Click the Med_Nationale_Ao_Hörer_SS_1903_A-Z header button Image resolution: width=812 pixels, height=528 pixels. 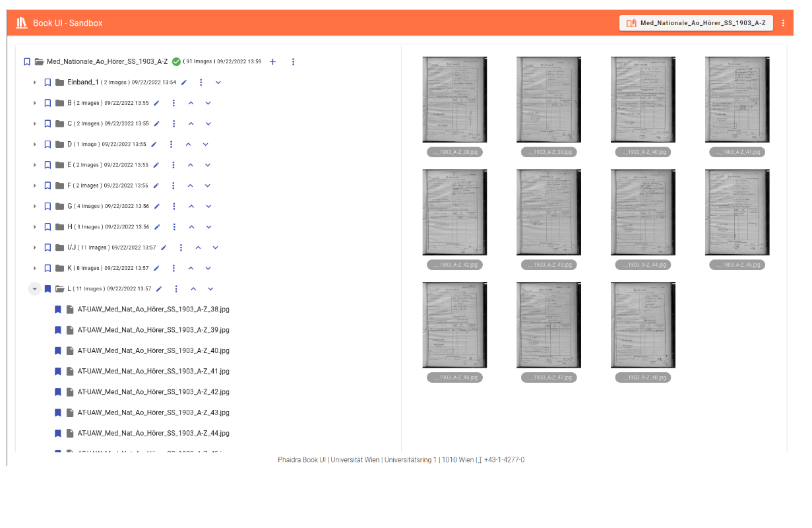[696, 23]
